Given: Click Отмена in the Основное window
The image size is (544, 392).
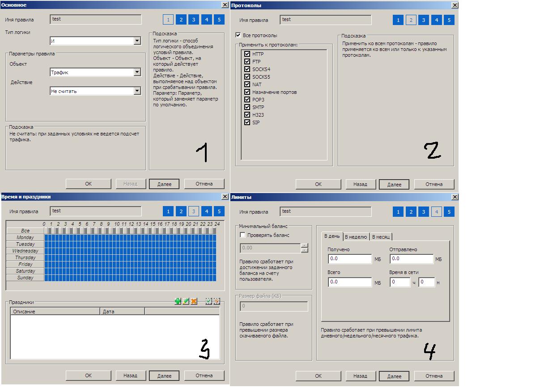Looking at the screenshot, I should (x=204, y=184).
